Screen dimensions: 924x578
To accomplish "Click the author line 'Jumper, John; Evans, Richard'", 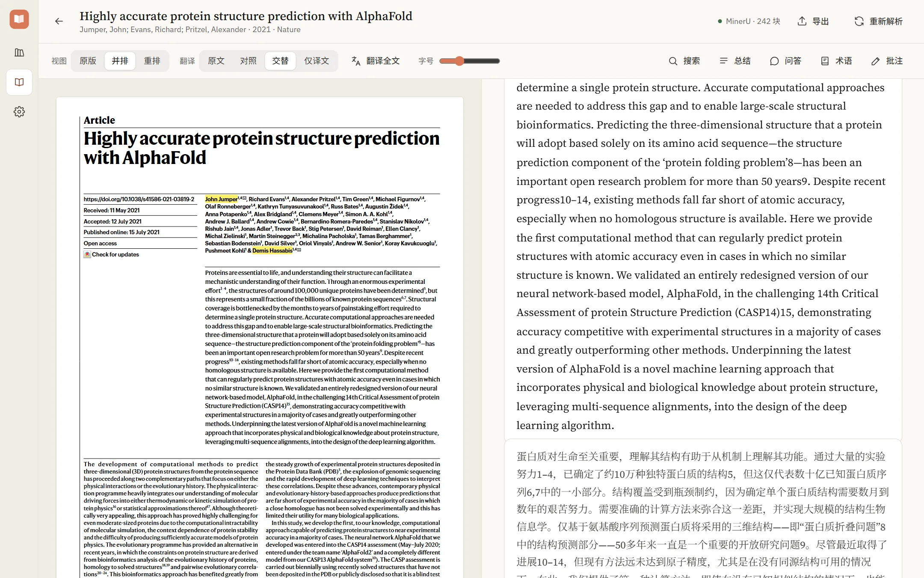I will point(190,30).
